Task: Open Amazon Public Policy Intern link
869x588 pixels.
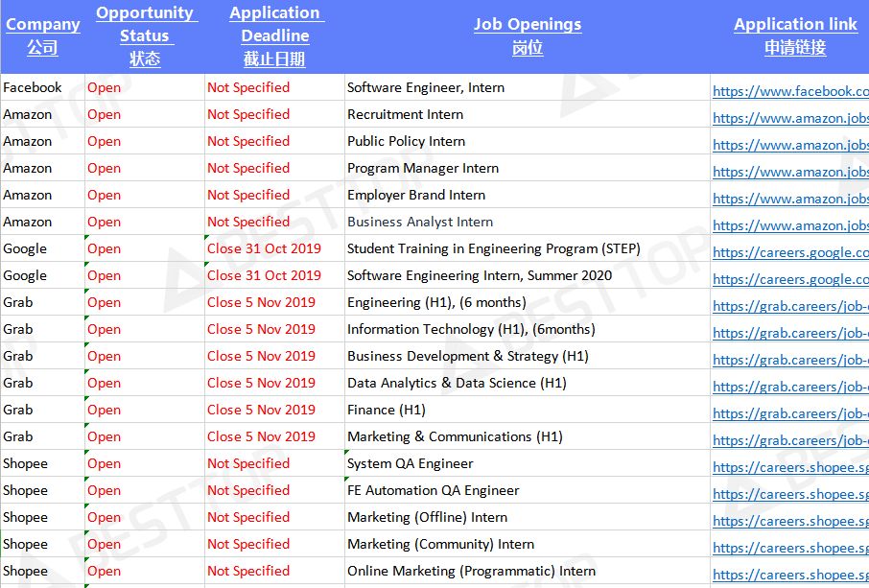Action: [790, 145]
